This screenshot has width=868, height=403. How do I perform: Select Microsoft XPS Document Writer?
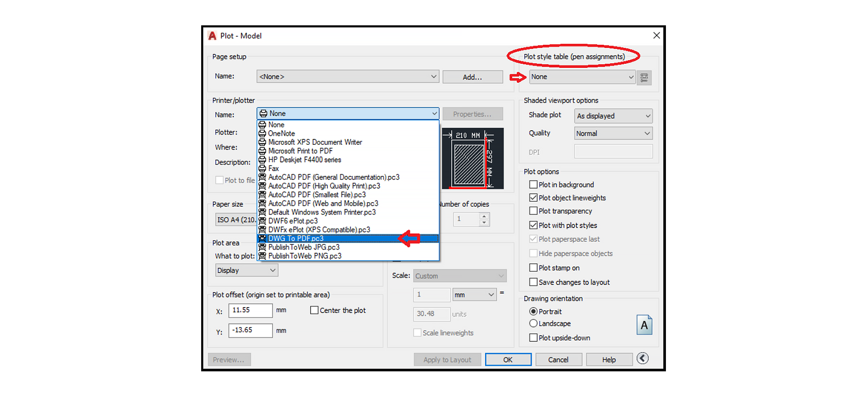pyautogui.click(x=348, y=142)
